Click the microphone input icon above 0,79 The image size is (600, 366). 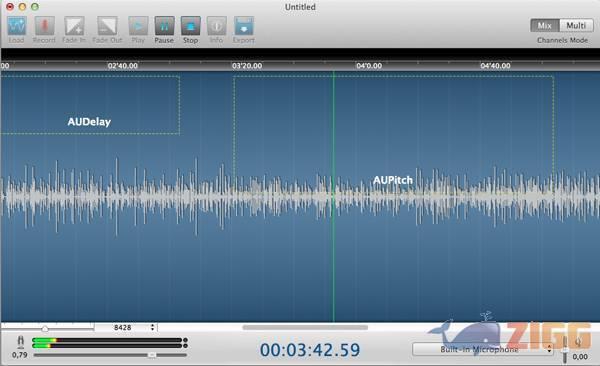pyautogui.click(x=21, y=342)
